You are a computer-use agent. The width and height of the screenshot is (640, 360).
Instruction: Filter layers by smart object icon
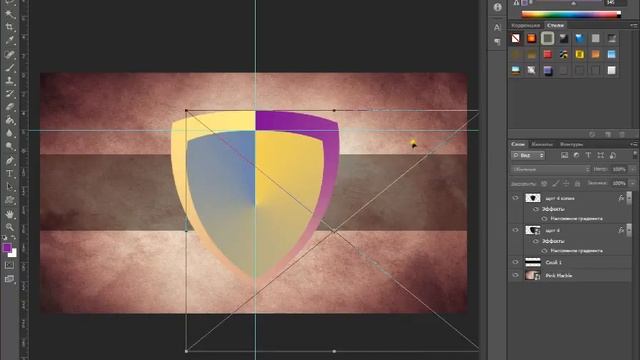[613, 156]
